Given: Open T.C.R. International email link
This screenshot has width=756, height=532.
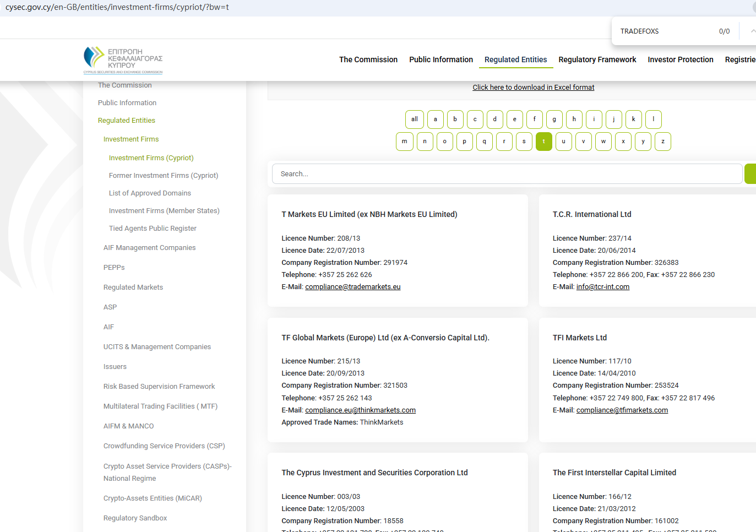Looking at the screenshot, I should coord(602,287).
